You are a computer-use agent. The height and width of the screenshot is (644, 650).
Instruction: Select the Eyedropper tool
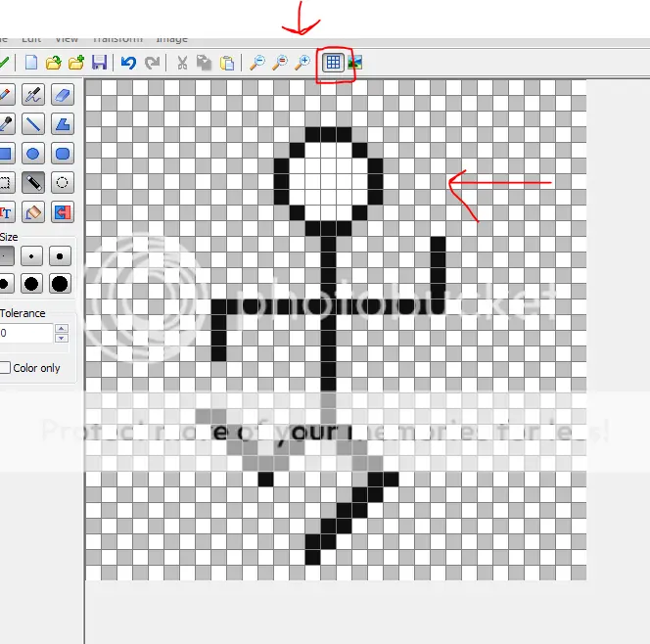coord(6,124)
